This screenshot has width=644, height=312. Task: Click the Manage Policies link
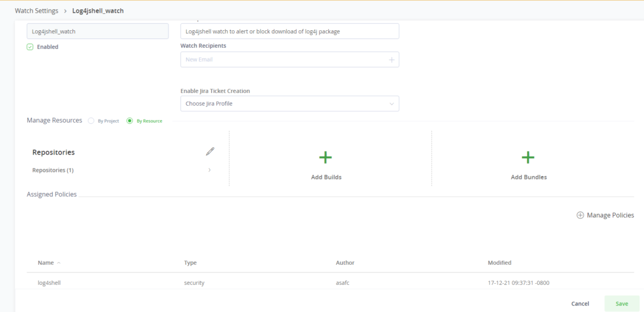(x=610, y=215)
